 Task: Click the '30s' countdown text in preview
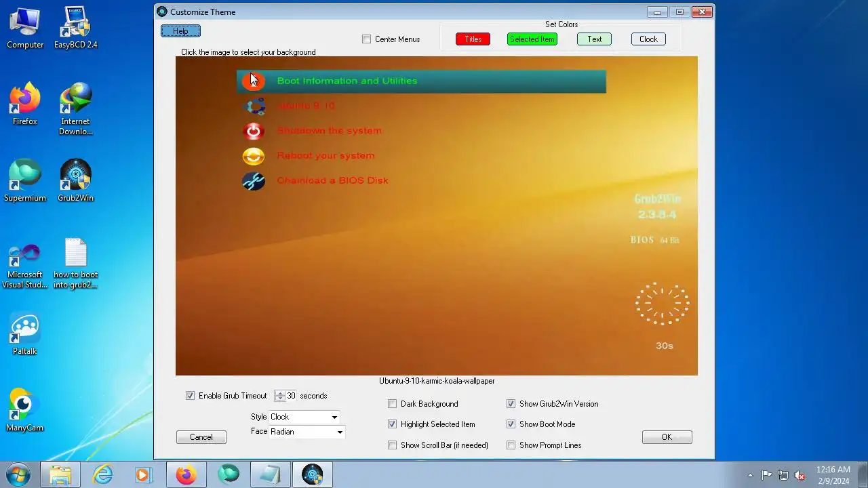665,346
